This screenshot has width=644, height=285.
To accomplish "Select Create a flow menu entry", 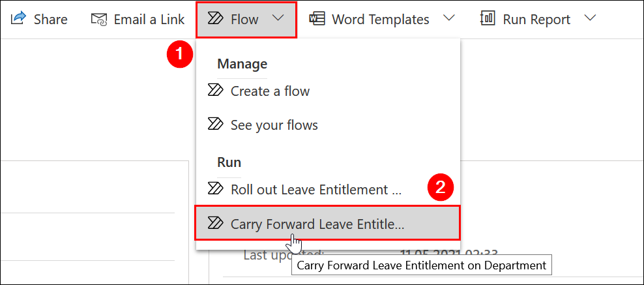I will click(270, 91).
